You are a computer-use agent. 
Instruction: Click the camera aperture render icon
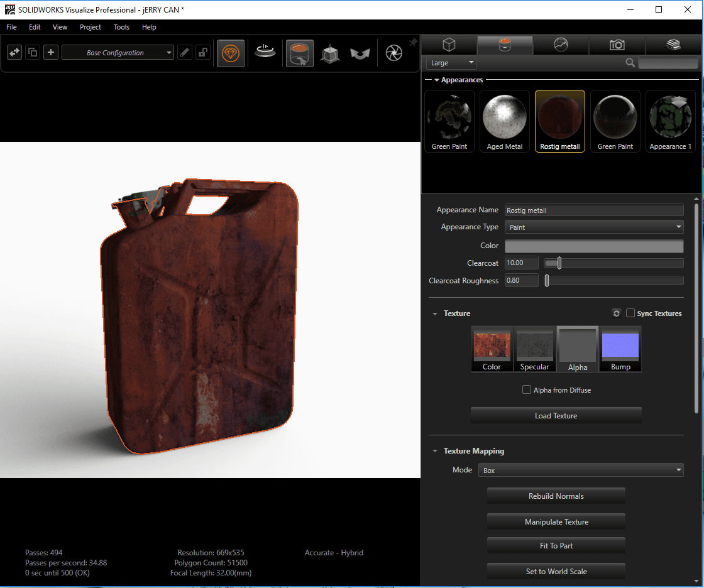[x=393, y=53]
